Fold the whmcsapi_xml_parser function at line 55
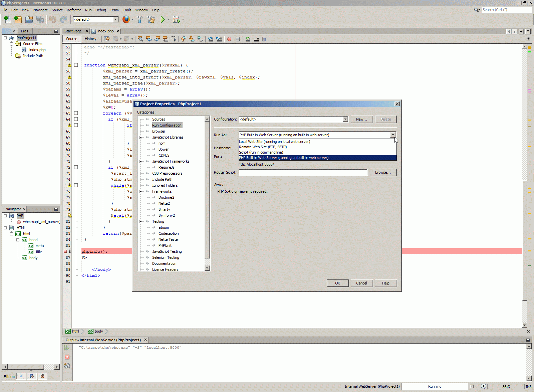Viewport: 534px width, 392px height. pyautogui.click(x=76, y=65)
